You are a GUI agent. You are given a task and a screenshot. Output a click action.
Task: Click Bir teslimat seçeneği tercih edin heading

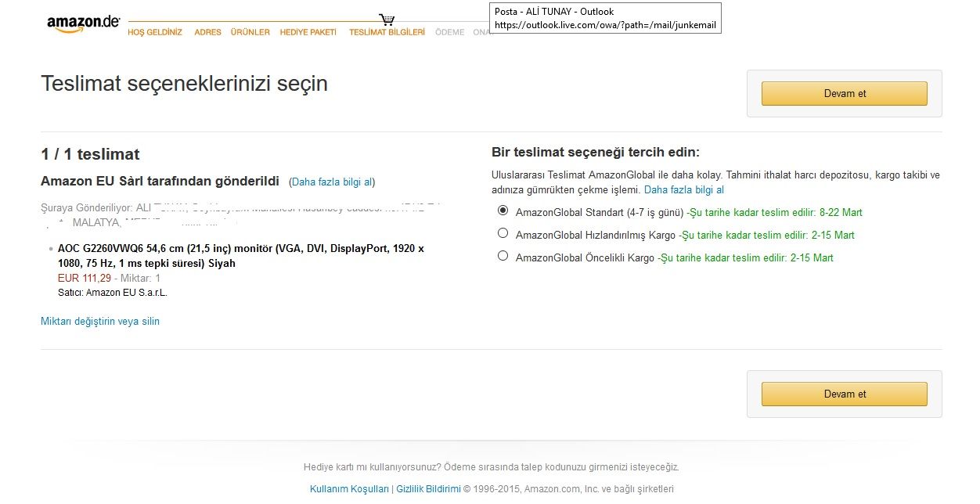click(x=596, y=152)
